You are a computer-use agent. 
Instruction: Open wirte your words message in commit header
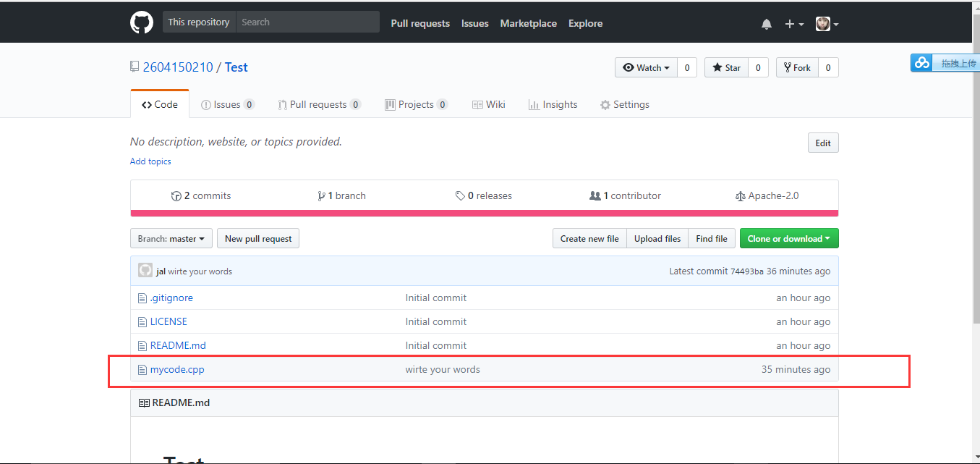[x=200, y=271]
